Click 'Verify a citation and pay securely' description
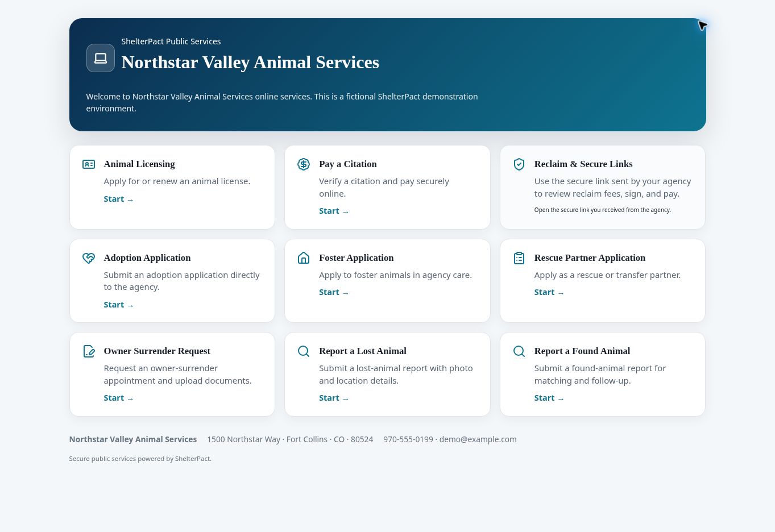Image resolution: width=775 pixels, height=532 pixels. click(x=384, y=188)
